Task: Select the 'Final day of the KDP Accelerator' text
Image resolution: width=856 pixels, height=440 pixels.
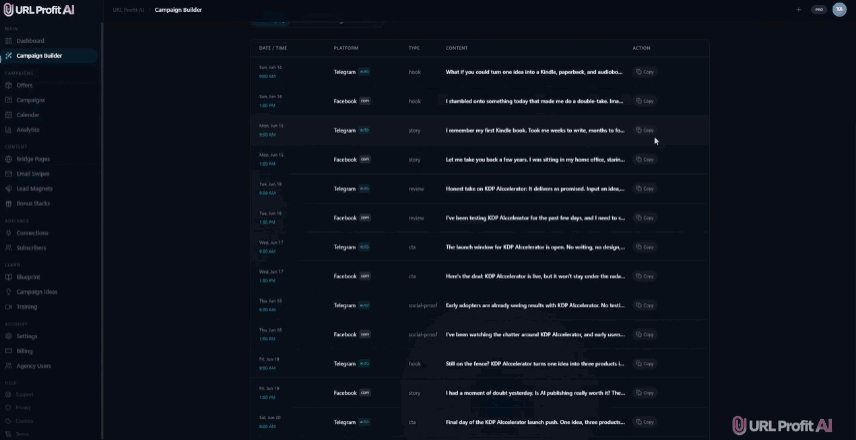Action: click(x=535, y=422)
